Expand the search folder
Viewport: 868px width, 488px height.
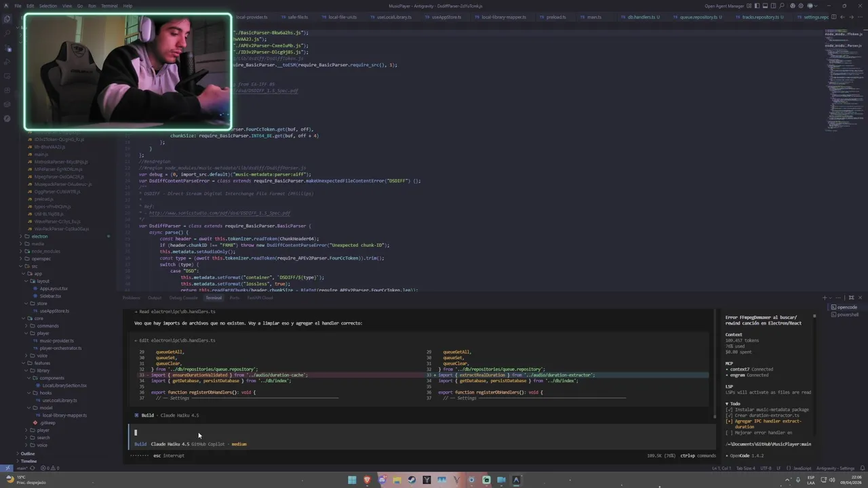[x=43, y=437]
